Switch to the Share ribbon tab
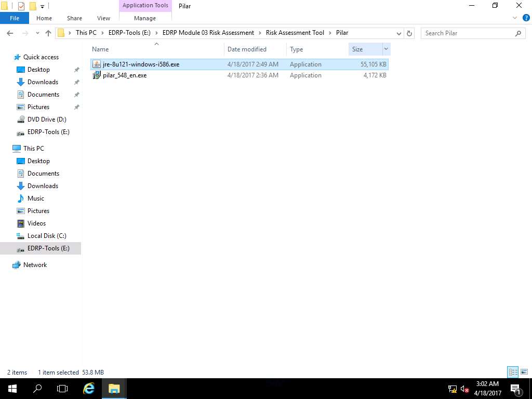 click(74, 18)
